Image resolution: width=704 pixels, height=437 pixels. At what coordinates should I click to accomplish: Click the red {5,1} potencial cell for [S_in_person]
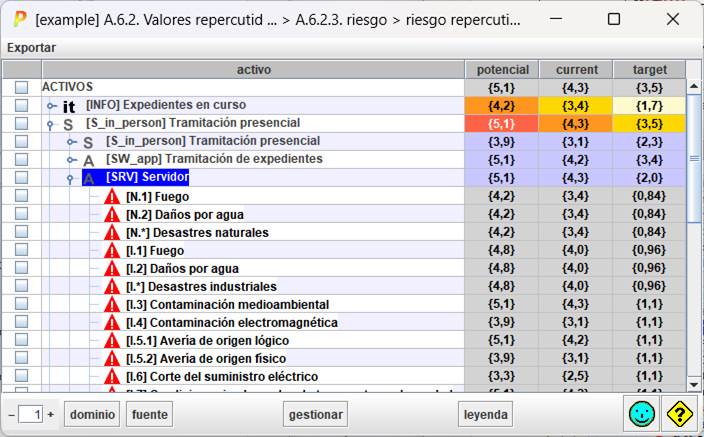tap(502, 124)
